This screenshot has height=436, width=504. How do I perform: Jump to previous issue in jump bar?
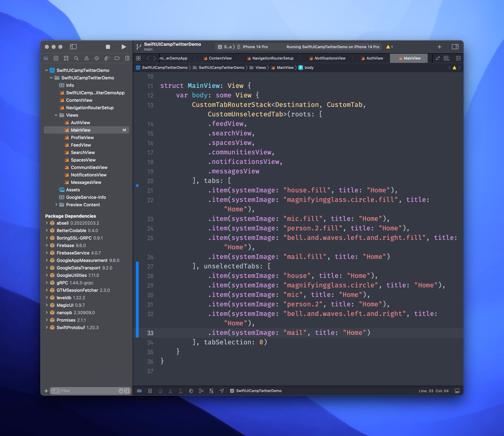click(449, 68)
